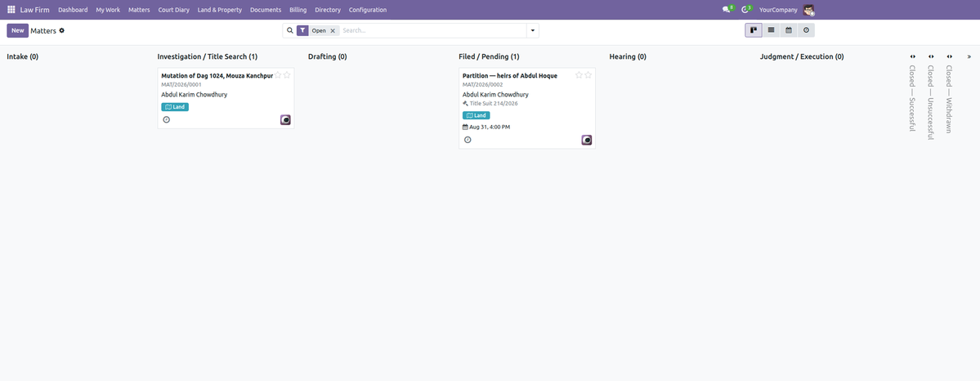The height and width of the screenshot is (381, 980).
Task: Click activity clock on Mutation of Dag card
Action: tap(166, 119)
